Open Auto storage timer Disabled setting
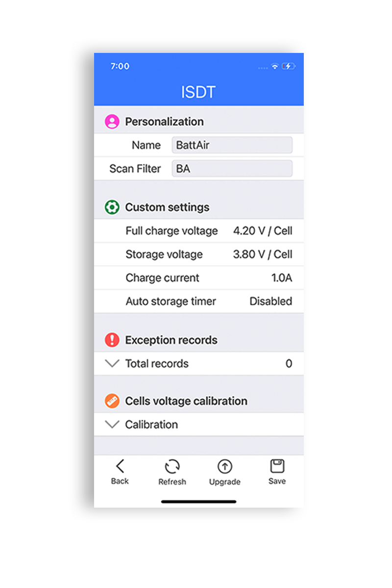The image size is (392, 588). coord(270,301)
